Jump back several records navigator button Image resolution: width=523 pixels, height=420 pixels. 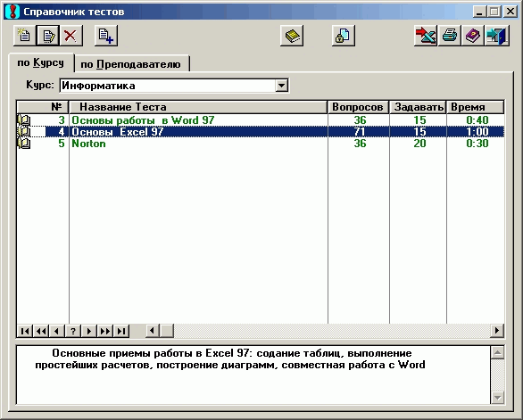[x=41, y=331]
